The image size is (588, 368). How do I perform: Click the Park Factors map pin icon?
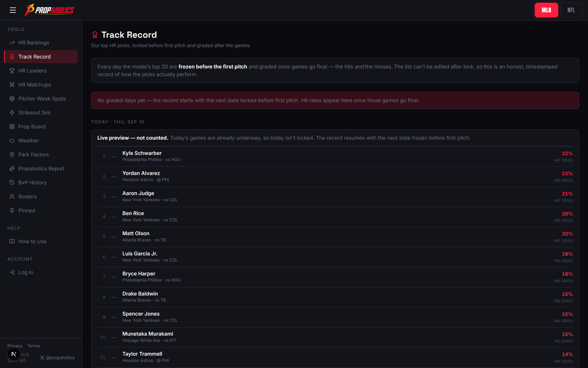(12, 155)
